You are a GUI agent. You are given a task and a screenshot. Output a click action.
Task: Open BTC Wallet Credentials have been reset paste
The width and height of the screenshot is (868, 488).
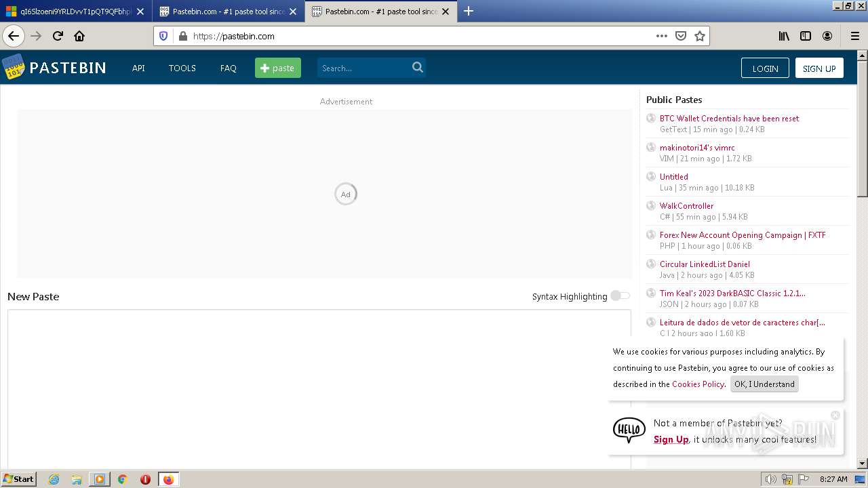pyautogui.click(x=729, y=118)
